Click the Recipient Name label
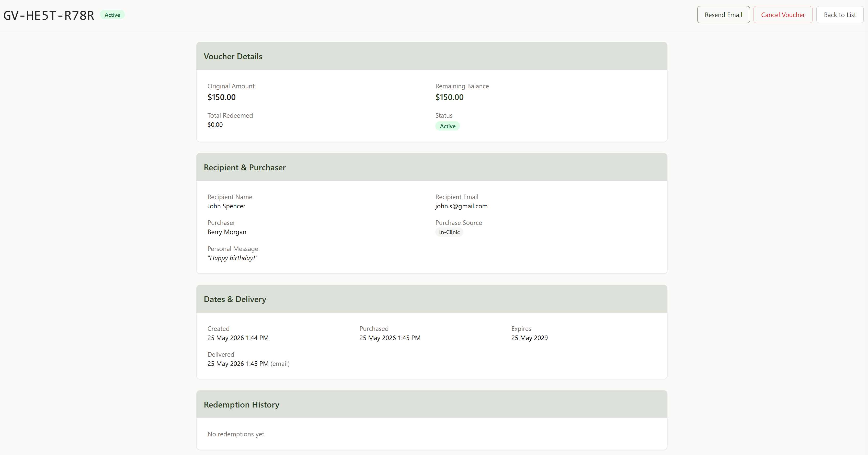The width and height of the screenshot is (868, 455). click(230, 197)
